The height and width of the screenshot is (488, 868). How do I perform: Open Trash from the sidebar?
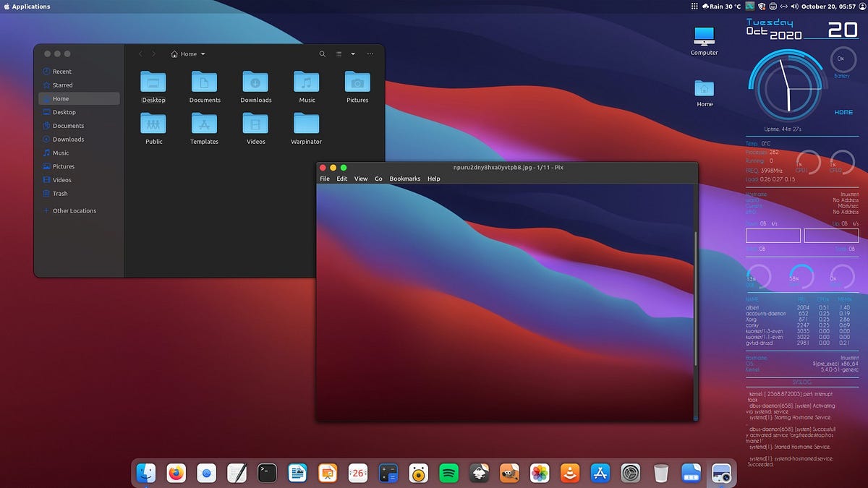click(x=60, y=193)
